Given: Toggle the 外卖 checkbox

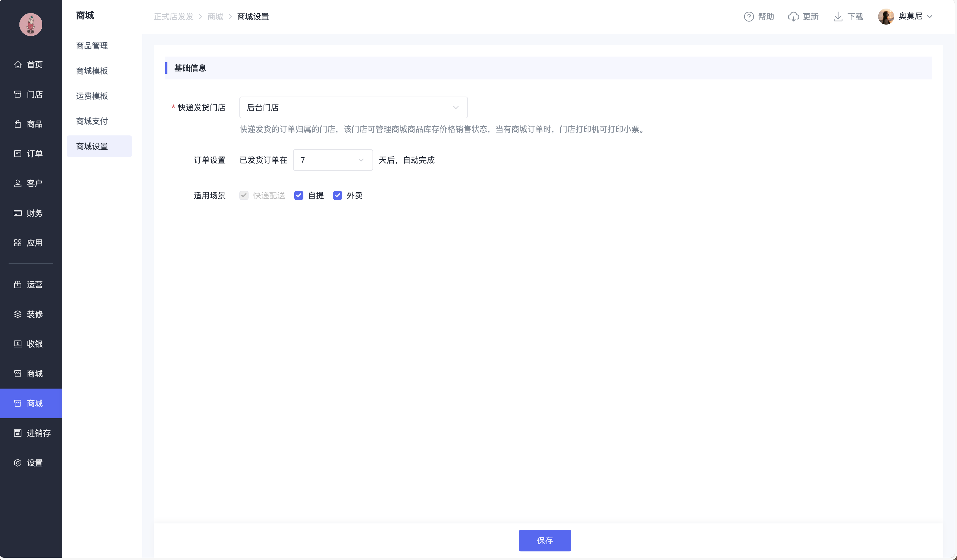Looking at the screenshot, I should 337,195.
